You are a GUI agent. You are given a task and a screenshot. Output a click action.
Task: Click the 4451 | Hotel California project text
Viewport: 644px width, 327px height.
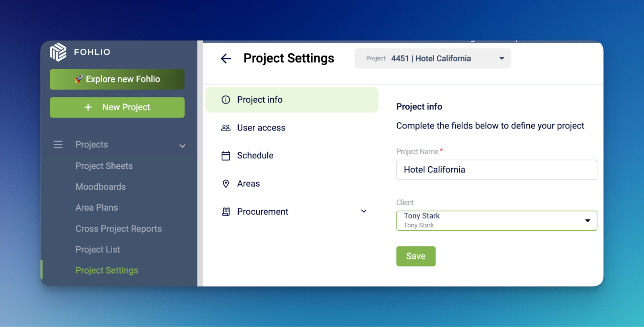431,59
